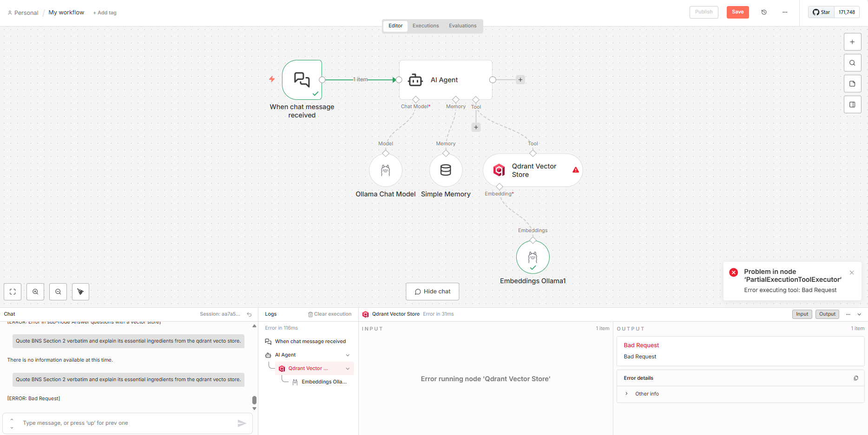Zoom out on the canvas
This screenshot has width=868, height=435.
58,292
